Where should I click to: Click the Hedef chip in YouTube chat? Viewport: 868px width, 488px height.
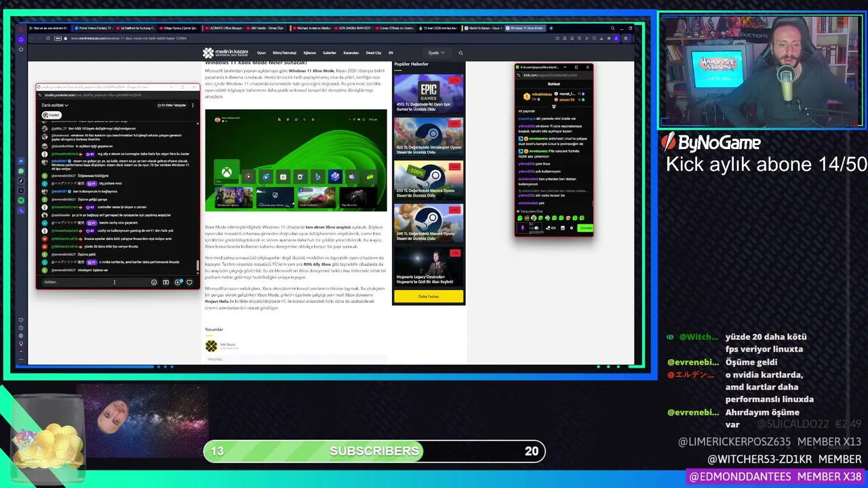(52, 115)
